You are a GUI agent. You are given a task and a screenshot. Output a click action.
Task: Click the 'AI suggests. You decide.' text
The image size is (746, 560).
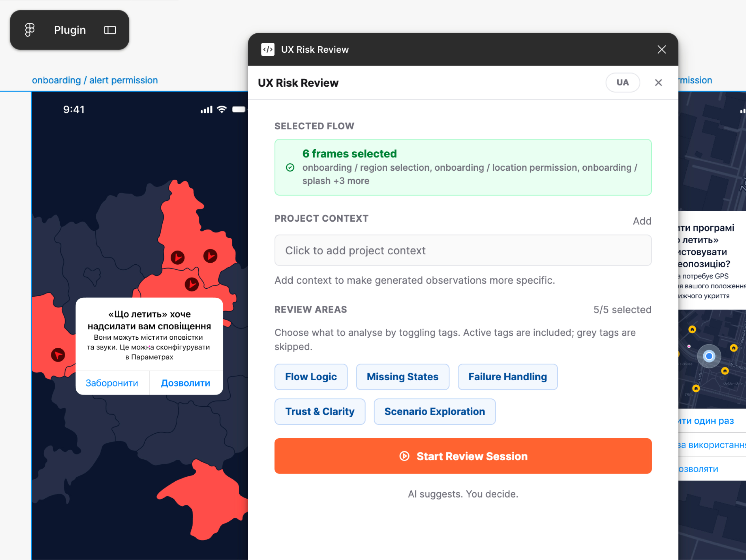(463, 494)
